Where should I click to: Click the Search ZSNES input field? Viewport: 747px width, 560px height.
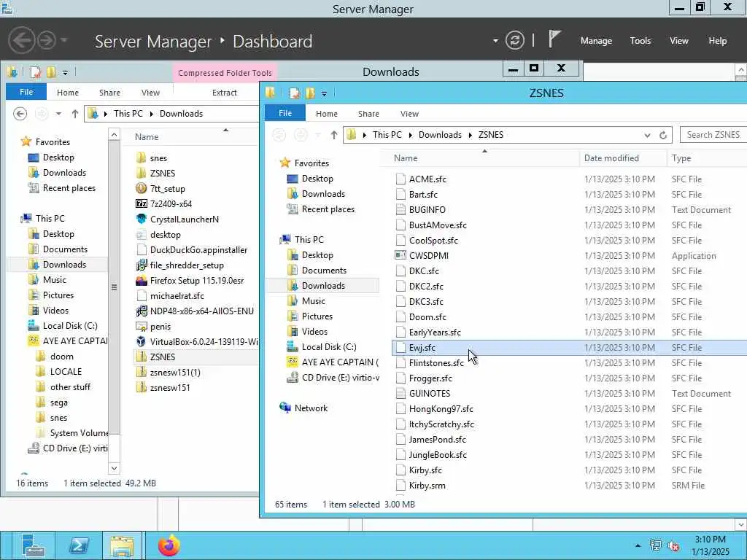(713, 135)
